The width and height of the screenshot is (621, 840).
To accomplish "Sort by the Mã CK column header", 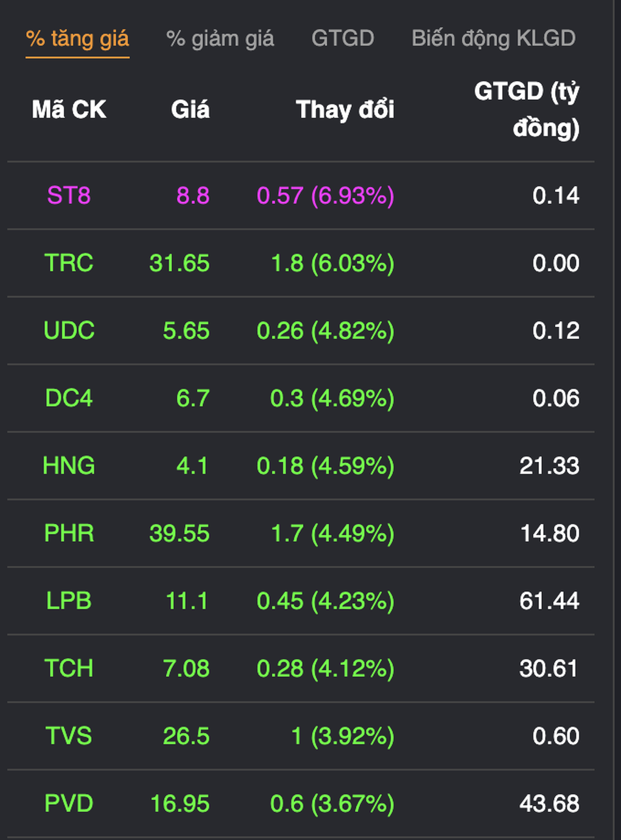I will [x=69, y=110].
